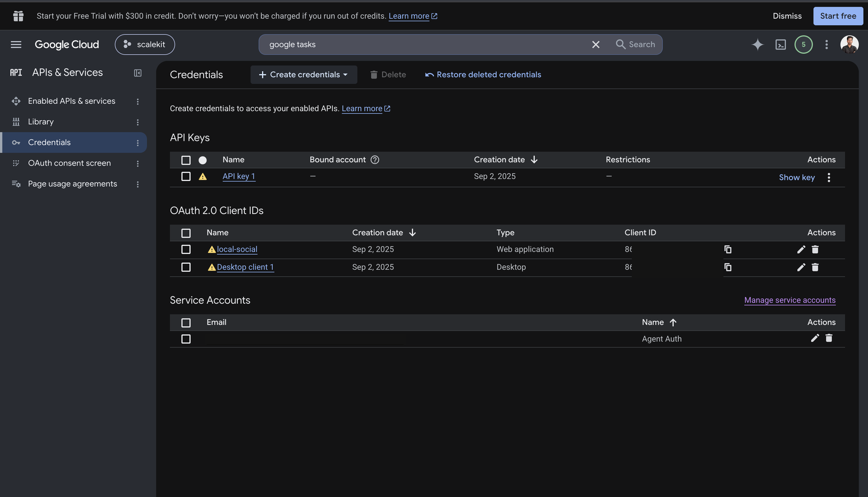
Task: Click the Start free button
Action: coord(838,16)
